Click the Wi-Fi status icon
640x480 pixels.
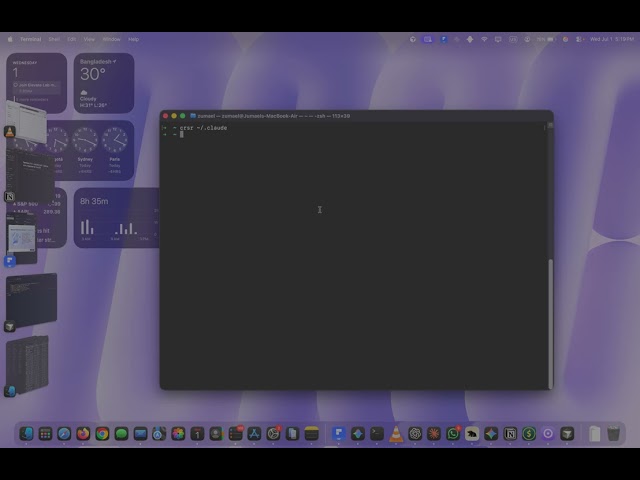pyautogui.click(x=484, y=39)
